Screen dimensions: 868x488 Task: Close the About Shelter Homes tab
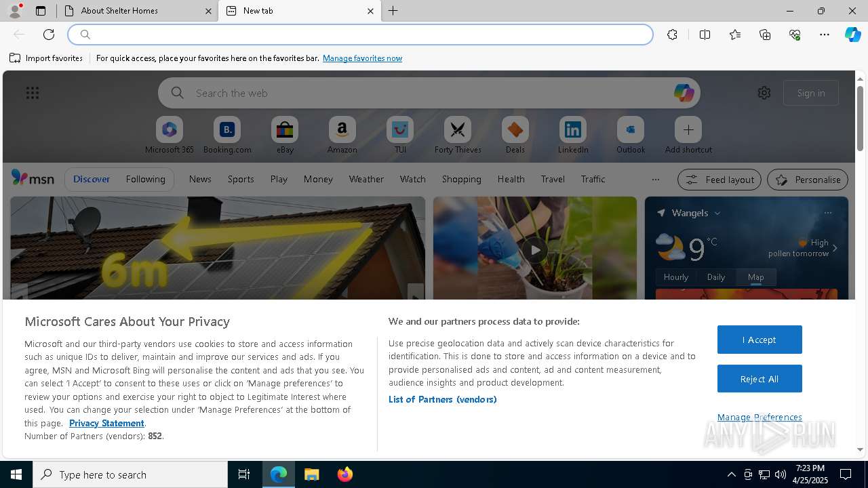[x=208, y=11]
